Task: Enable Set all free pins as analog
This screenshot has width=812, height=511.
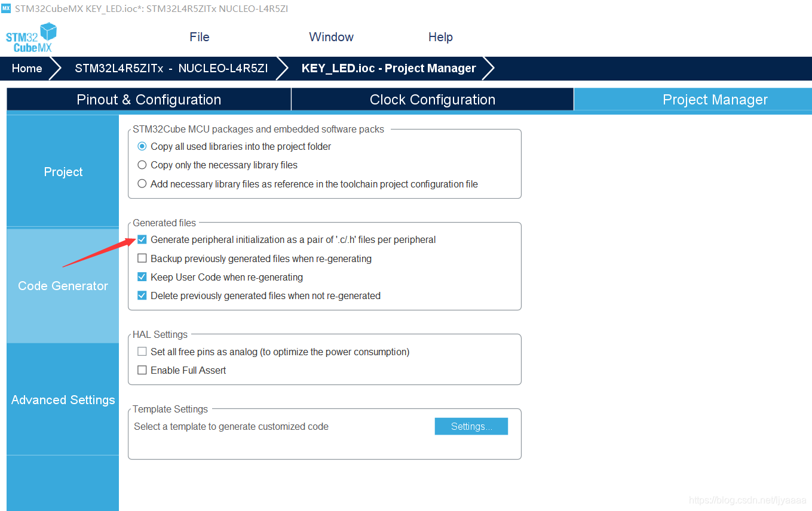Action: pyautogui.click(x=142, y=352)
